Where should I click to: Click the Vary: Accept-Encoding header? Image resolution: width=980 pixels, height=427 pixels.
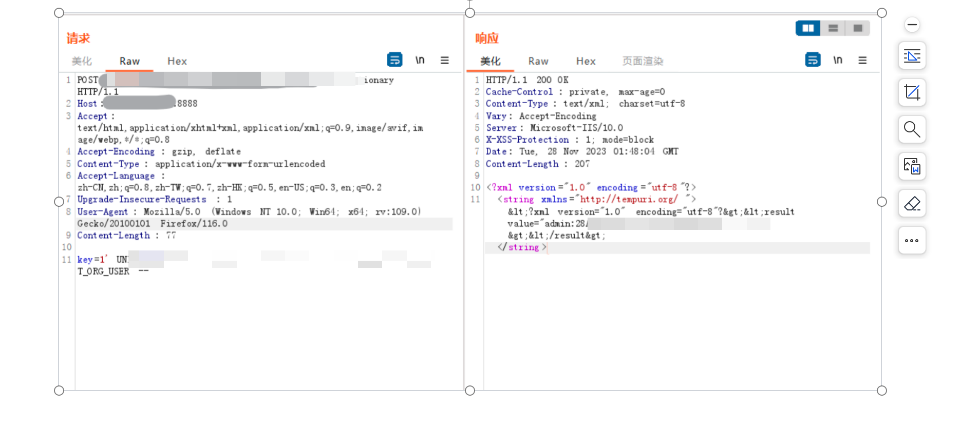541,116
